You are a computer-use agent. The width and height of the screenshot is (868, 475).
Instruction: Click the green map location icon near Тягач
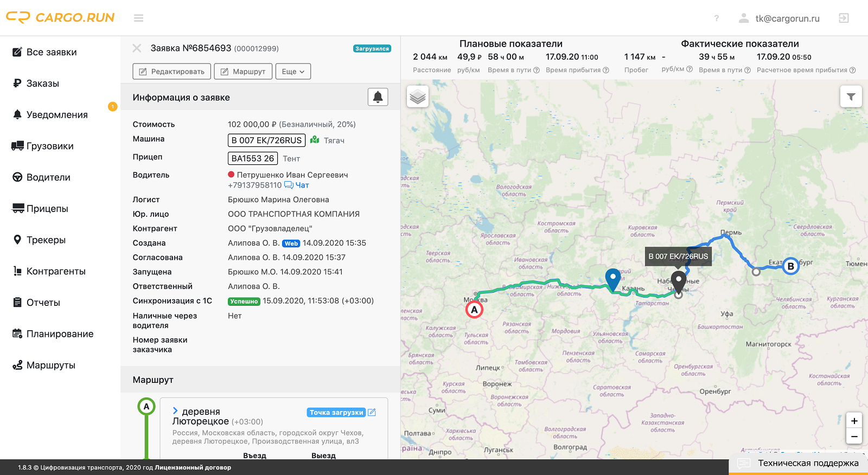315,140
